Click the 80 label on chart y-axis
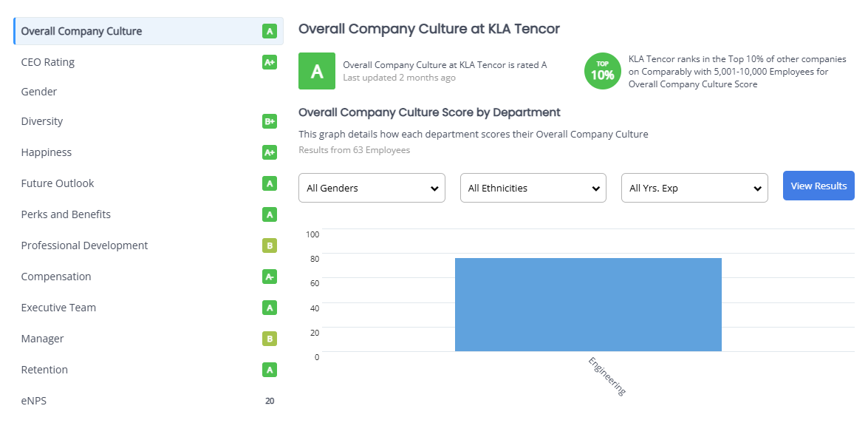This screenshot has height=437, width=868. click(315, 259)
